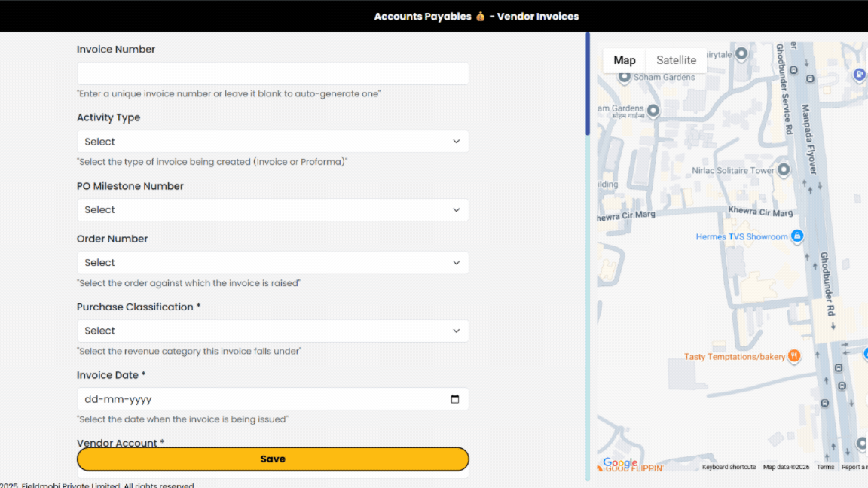Open the Order Number select list
This screenshot has width=868, height=488.
click(x=273, y=262)
